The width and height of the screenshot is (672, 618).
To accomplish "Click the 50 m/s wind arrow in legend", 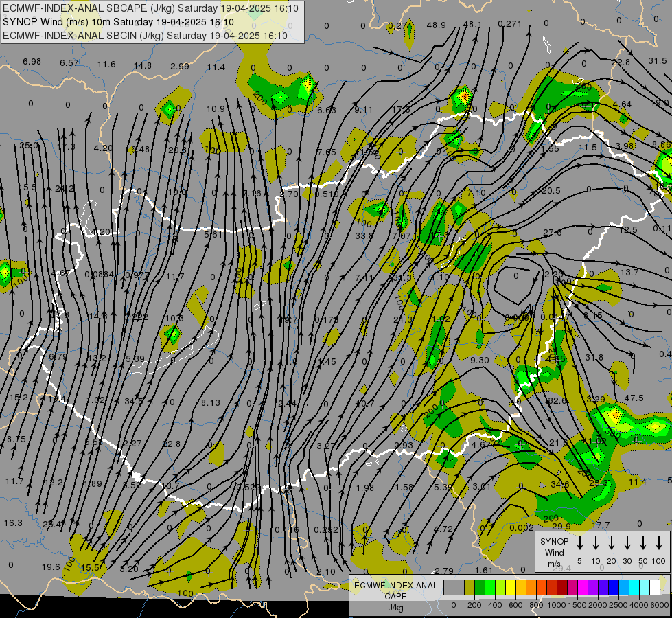I will [x=643, y=543].
